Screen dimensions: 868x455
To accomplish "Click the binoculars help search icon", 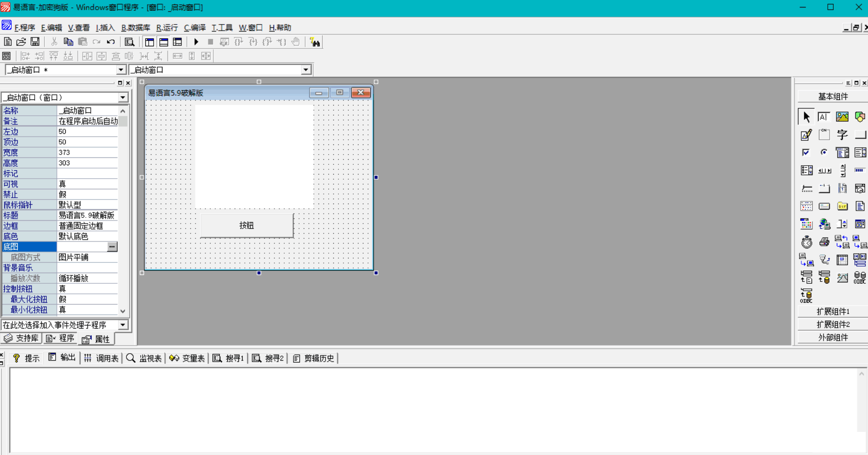I will pyautogui.click(x=315, y=42).
